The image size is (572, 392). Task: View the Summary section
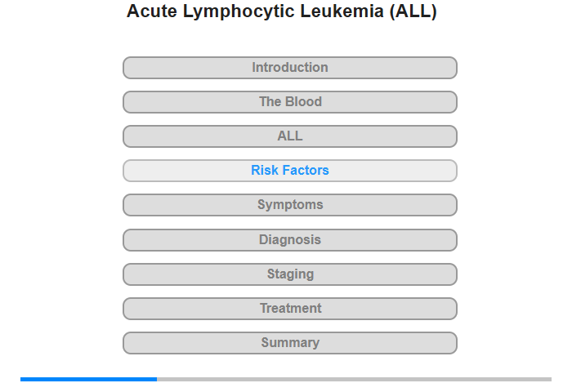pyautogui.click(x=290, y=343)
